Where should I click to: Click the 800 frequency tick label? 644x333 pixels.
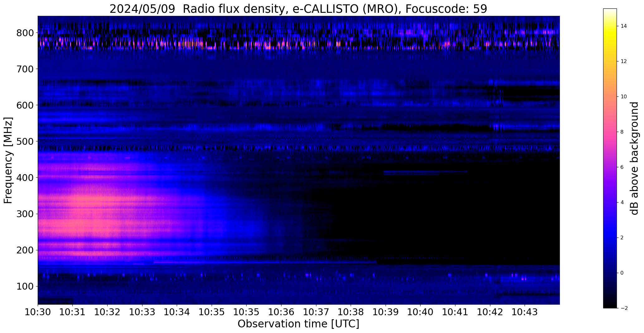pos(25,33)
